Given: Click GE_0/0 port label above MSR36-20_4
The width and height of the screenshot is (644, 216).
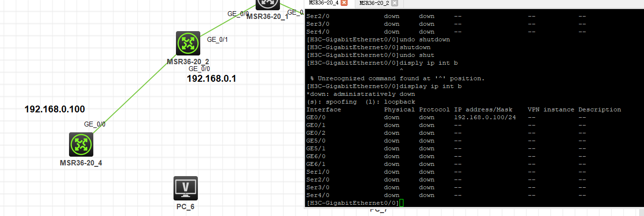Looking at the screenshot, I should coord(95,124).
